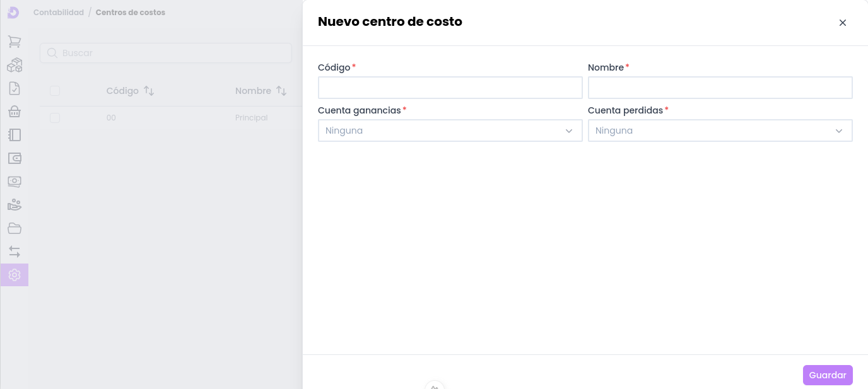868x389 pixels.
Task: Open the cash banknote sidebar icon
Action: click(x=15, y=182)
